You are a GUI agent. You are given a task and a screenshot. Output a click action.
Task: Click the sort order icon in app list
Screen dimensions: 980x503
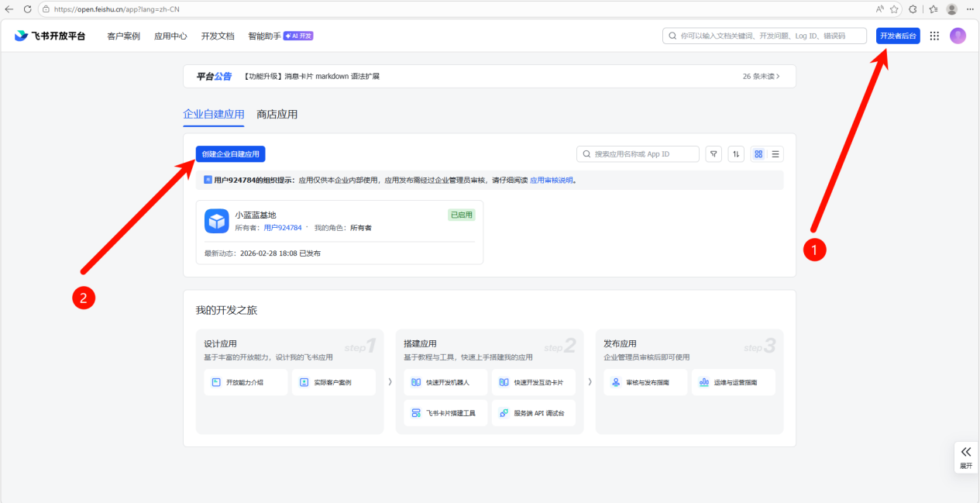pos(735,153)
